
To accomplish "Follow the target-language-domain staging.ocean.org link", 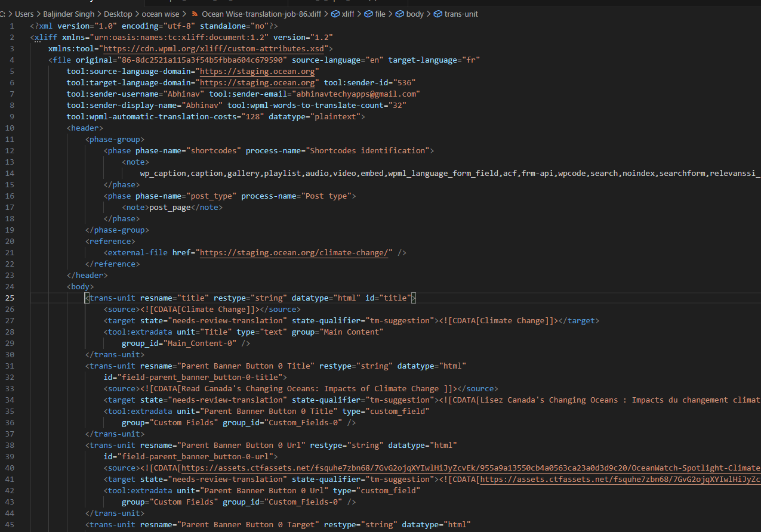I will (257, 82).
